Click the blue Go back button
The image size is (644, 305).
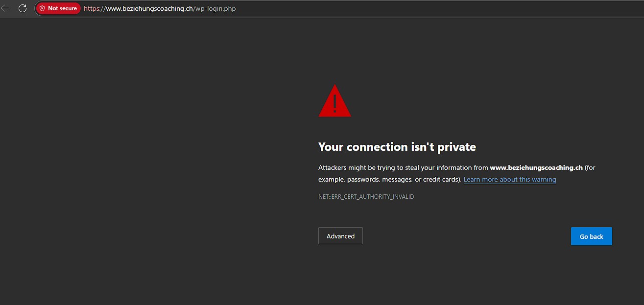[592, 236]
